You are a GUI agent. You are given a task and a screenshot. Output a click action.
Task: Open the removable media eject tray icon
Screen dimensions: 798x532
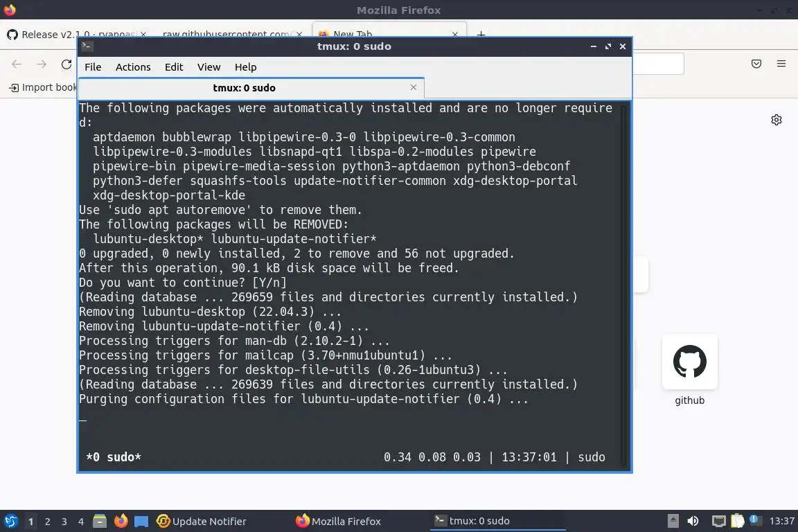[673, 521]
